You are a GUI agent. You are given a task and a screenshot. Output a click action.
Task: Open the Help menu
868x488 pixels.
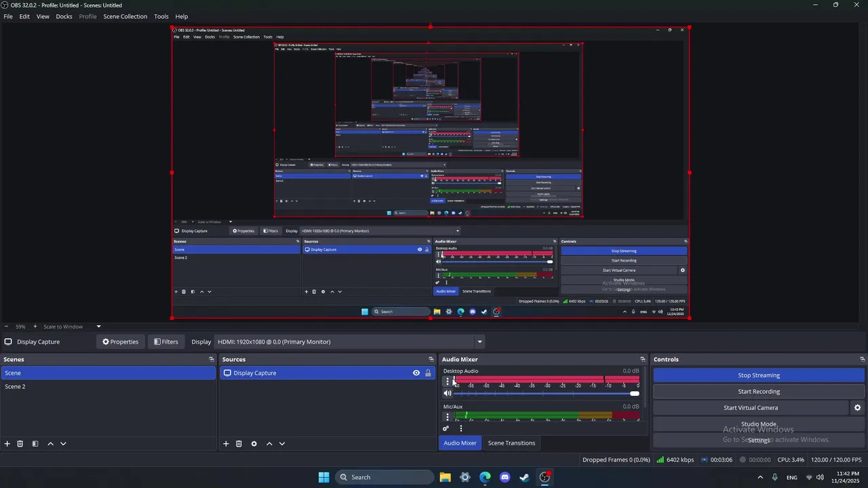(182, 16)
